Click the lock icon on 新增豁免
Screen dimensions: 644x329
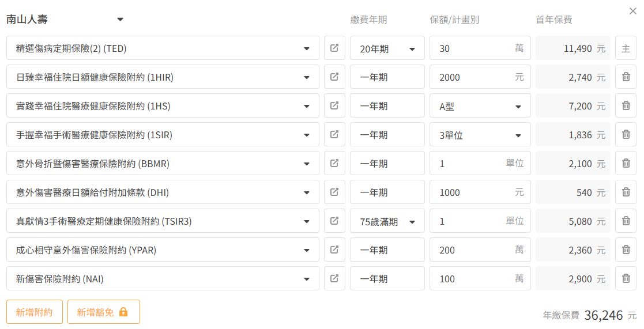[x=123, y=312]
